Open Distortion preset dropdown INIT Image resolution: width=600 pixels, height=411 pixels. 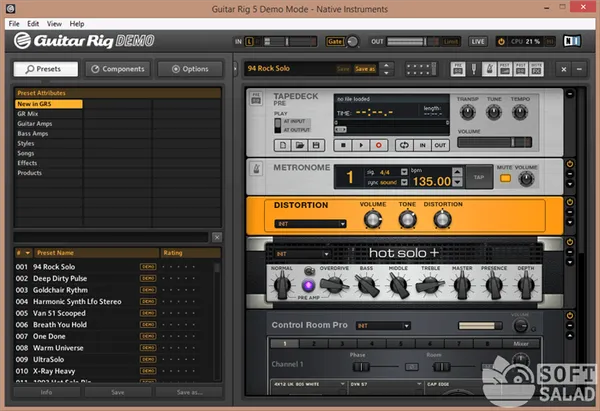coord(310,224)
